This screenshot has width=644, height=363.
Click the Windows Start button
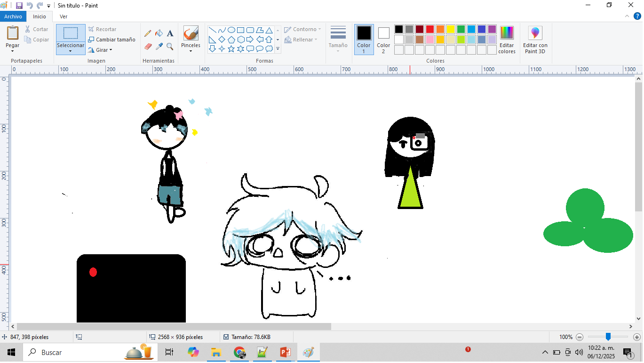pos(11,353)
